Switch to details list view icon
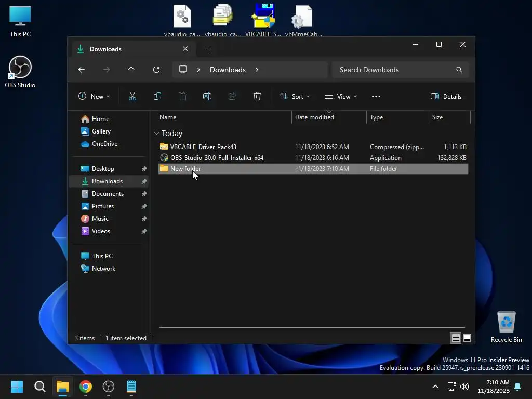The height and width of the screenshot is (399, 532). (x=456, y=338)
